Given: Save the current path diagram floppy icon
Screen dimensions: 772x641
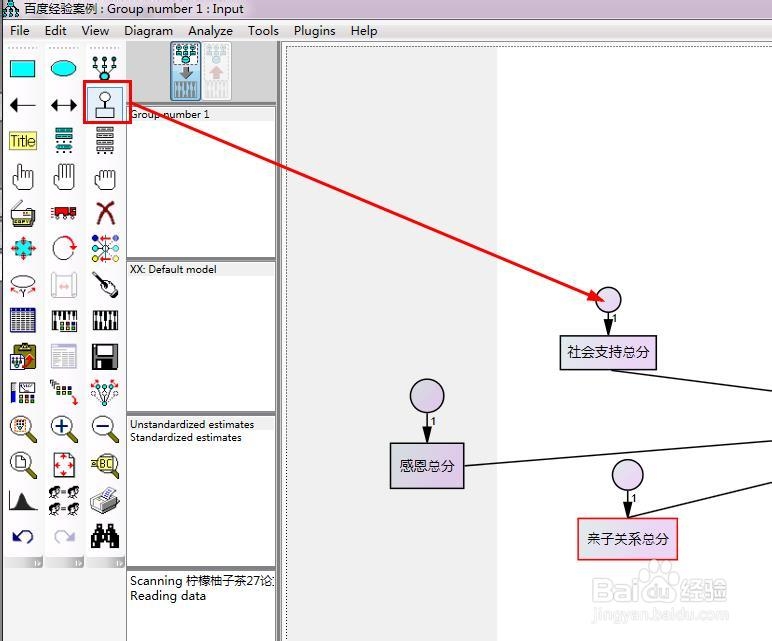Looking at the screenshot, I should 105,356.
